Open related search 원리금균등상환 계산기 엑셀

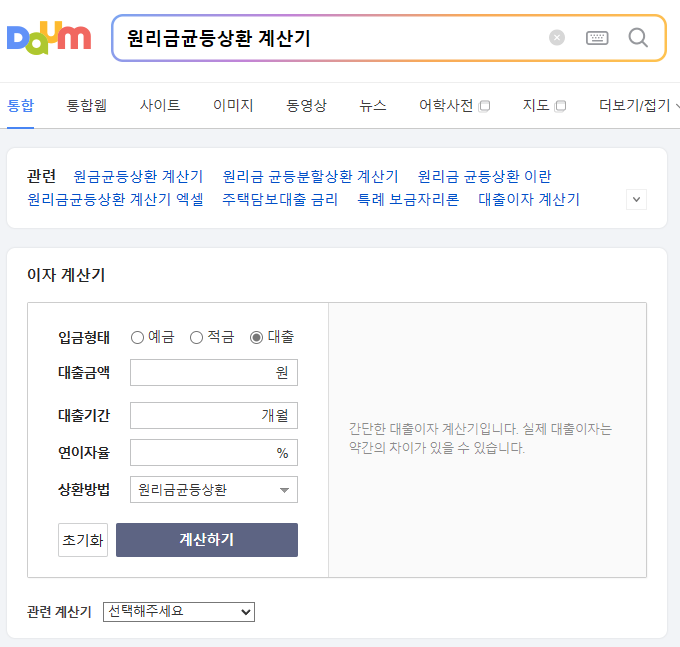(x=115, y=199)
